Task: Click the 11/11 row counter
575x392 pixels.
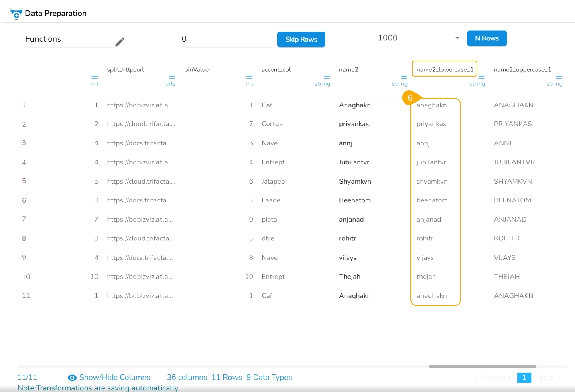Action: tap(27, 377)
